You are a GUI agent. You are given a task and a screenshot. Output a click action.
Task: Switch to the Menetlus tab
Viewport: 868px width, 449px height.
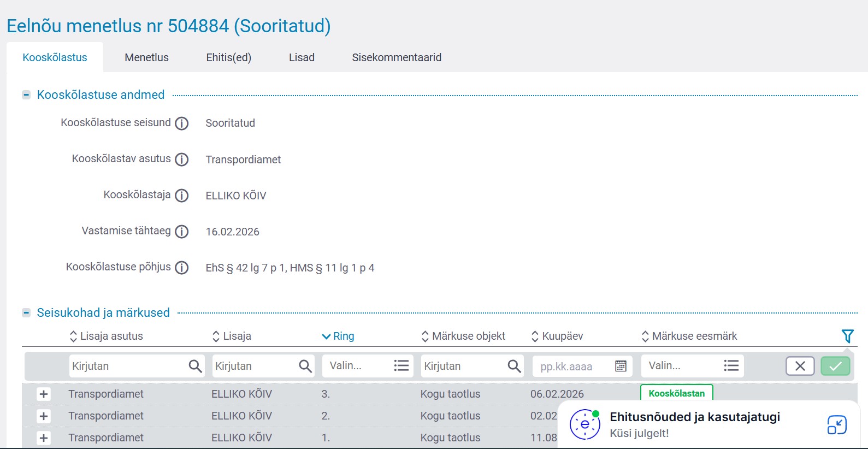146,57
